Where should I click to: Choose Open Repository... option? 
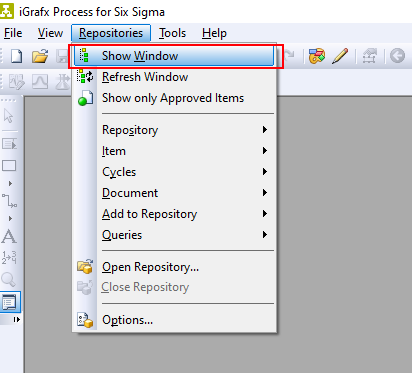(x=175, y=267)
